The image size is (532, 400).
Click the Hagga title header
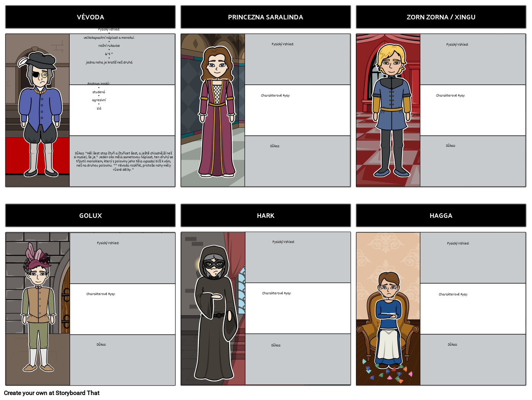pyautogui.click(x=441, y=215)
